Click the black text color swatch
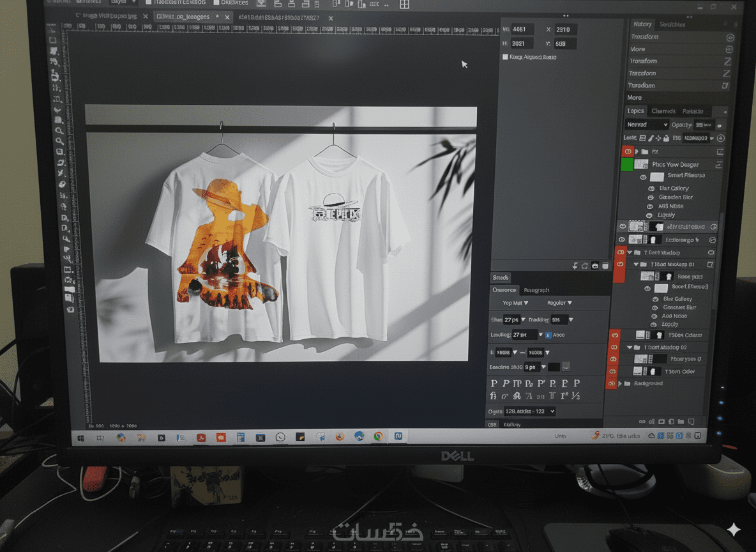The image size is (756, 552). pyautogui.click(x=554, y=367)
